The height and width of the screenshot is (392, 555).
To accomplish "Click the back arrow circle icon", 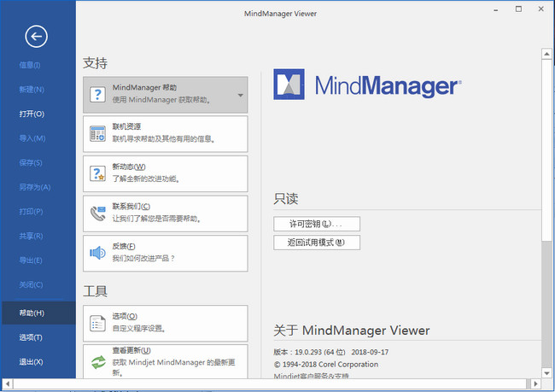I will coord(36,36).
